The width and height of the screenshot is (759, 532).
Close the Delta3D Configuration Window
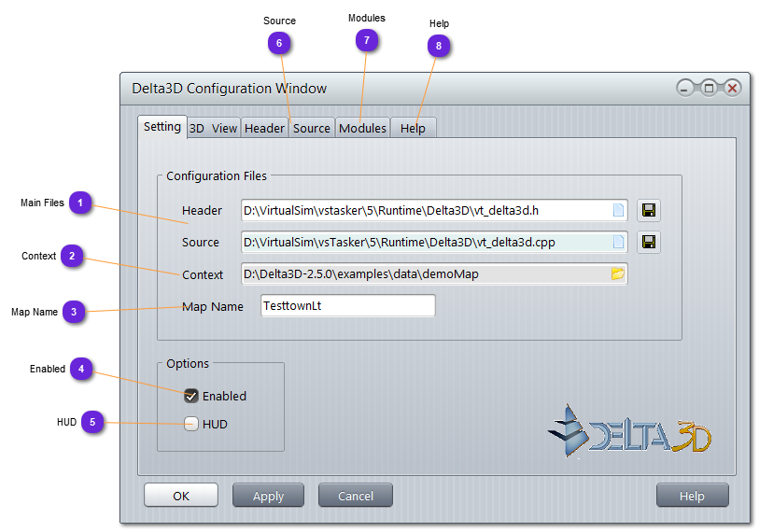click(732, 89)
